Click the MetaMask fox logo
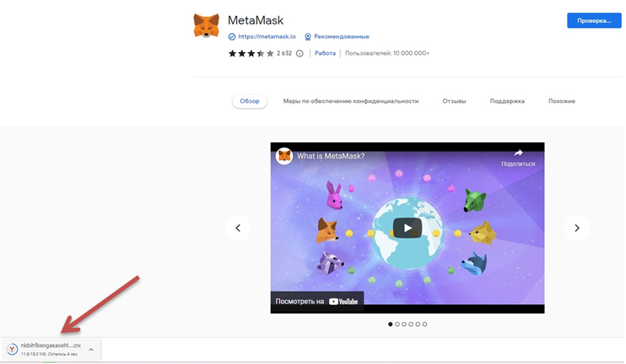Image resolution: width=626 pixels, height=364 pixels. point(206,25)
